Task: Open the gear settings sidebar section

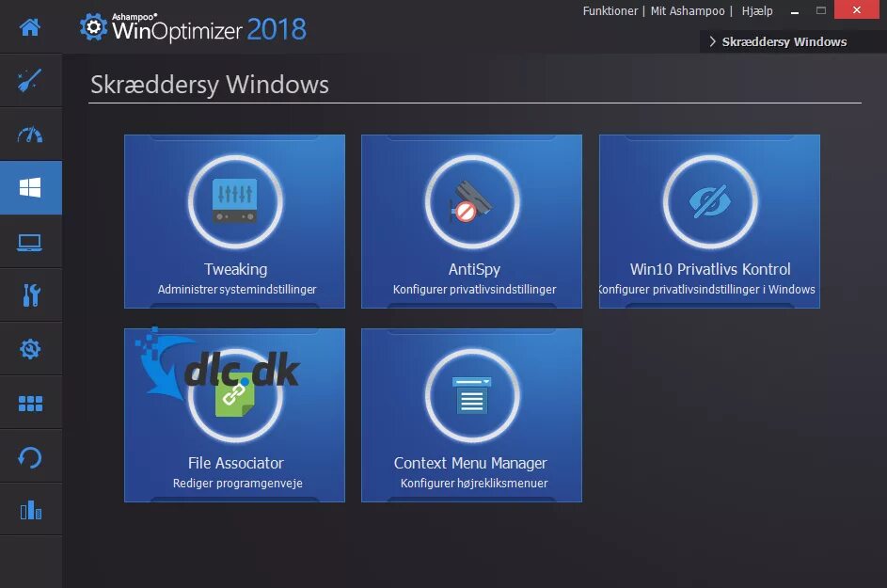Action: 30,349
